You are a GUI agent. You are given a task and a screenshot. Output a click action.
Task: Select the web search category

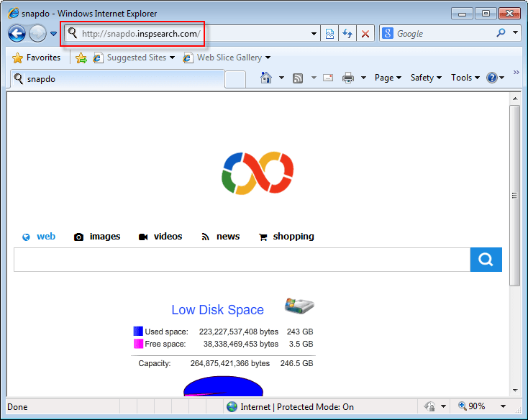pos(39,237)
